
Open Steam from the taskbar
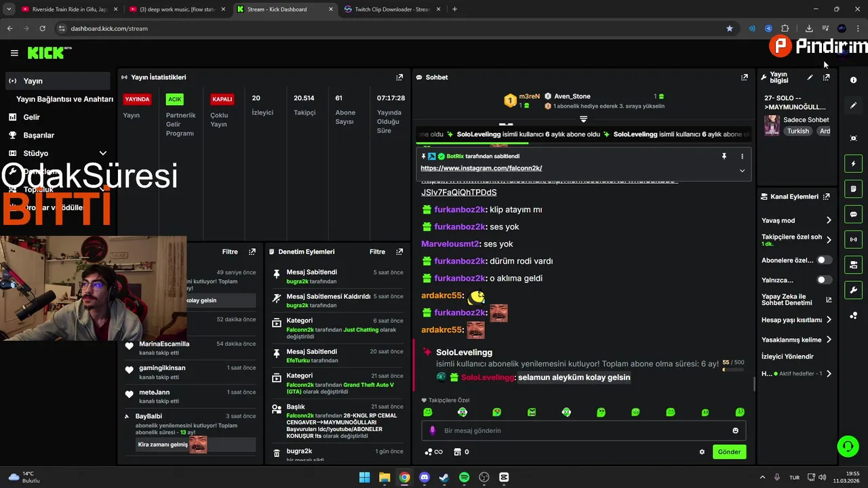tap(444, 477)
